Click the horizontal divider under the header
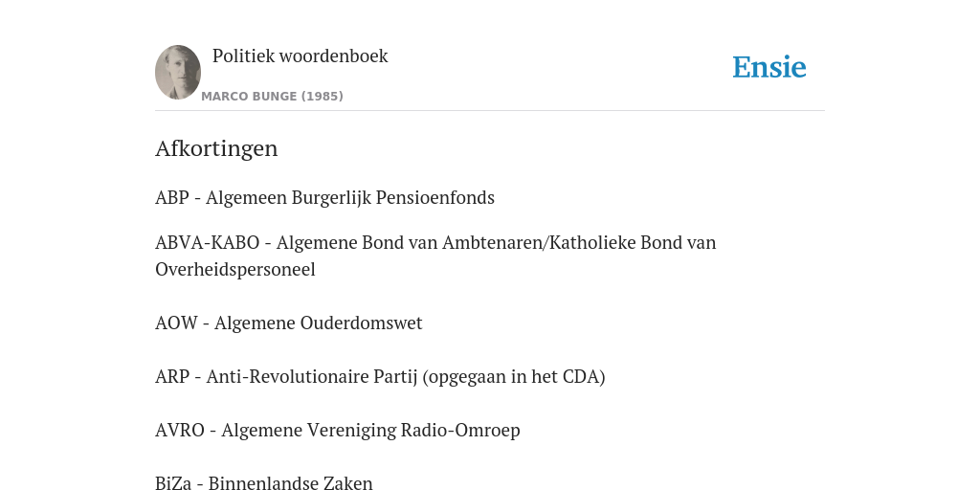Screen dimensions: 980x490 point(490,111)
